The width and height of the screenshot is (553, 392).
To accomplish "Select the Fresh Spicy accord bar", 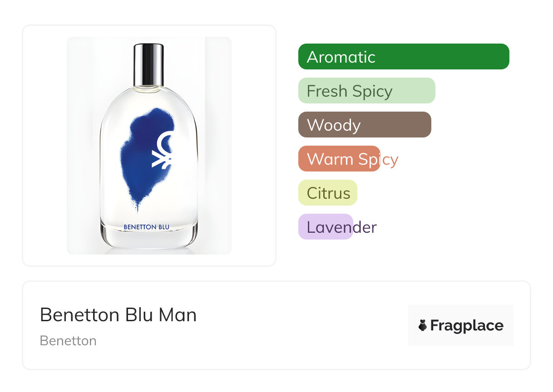I will (x=367, y=91).
